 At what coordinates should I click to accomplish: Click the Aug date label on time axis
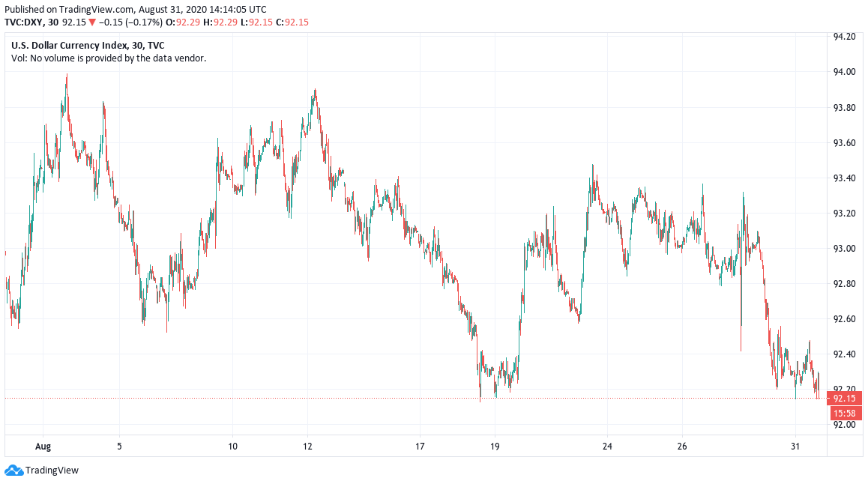pyautogui.click(x=43, y=447)
